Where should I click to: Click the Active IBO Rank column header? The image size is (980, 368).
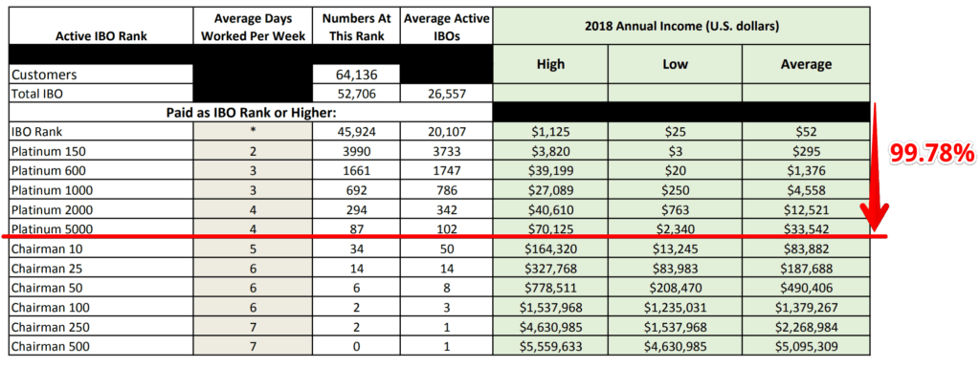(101, 35)
